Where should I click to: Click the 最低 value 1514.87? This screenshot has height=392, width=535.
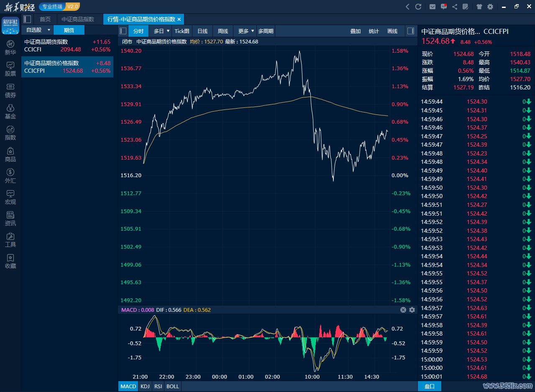[520, 71]
